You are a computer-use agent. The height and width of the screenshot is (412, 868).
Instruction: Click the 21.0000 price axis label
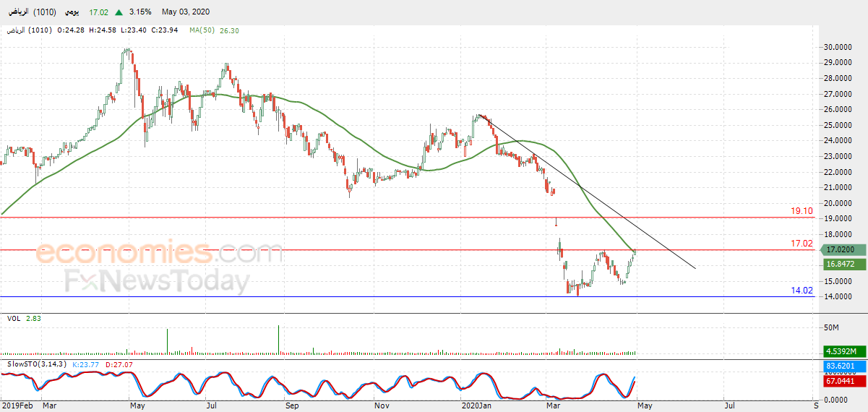838,188
